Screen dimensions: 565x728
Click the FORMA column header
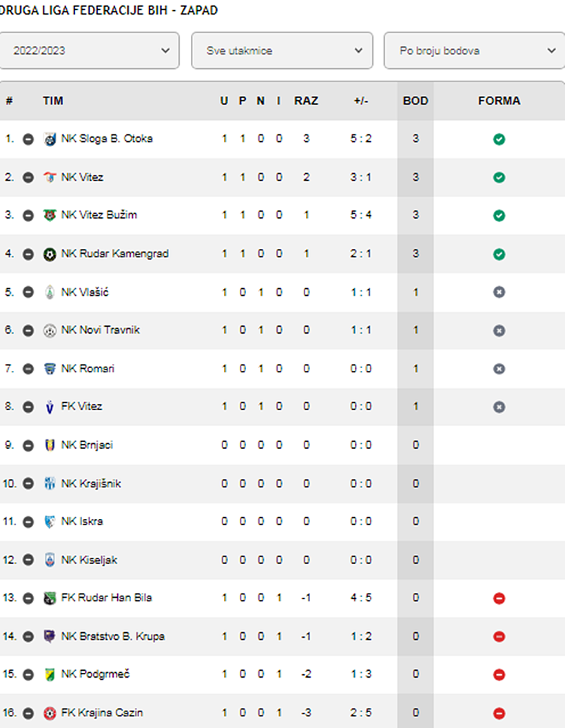coord(499,101)
